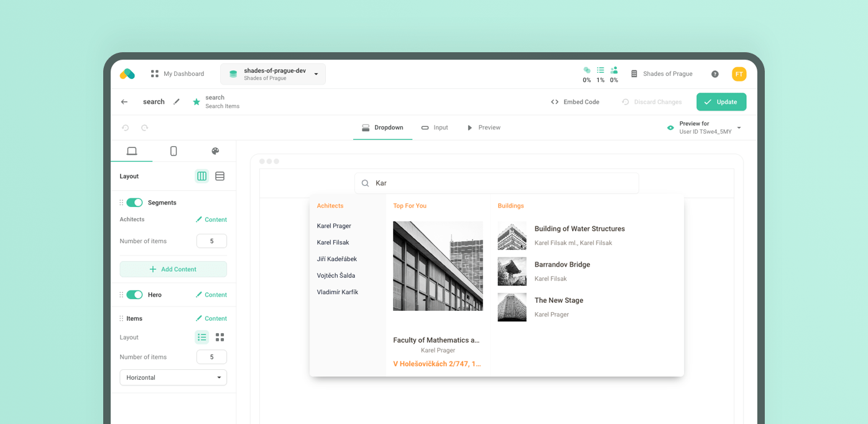This screenshot has height=424, width=868.
Task: Open the Top For You hero image
Action: (x=438, y=266)
